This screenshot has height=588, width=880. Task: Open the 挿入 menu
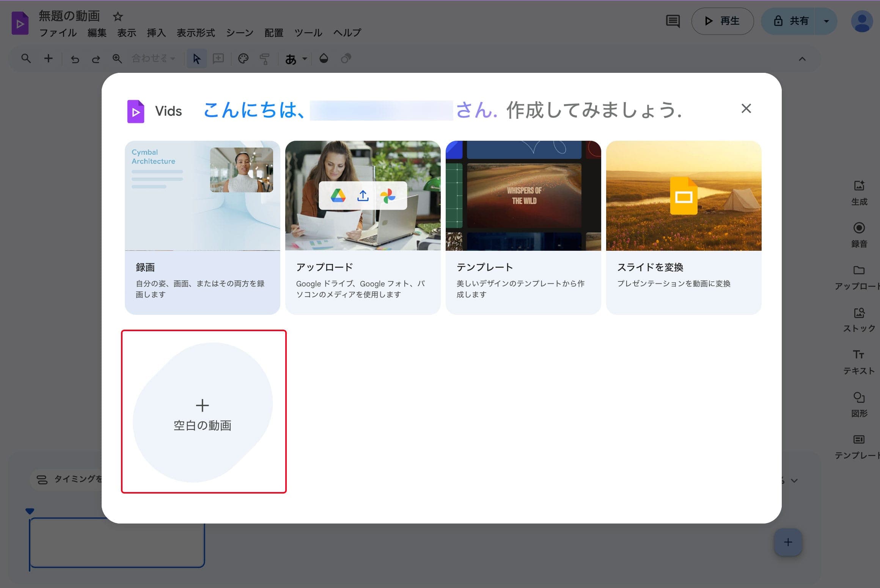point(157,33)
